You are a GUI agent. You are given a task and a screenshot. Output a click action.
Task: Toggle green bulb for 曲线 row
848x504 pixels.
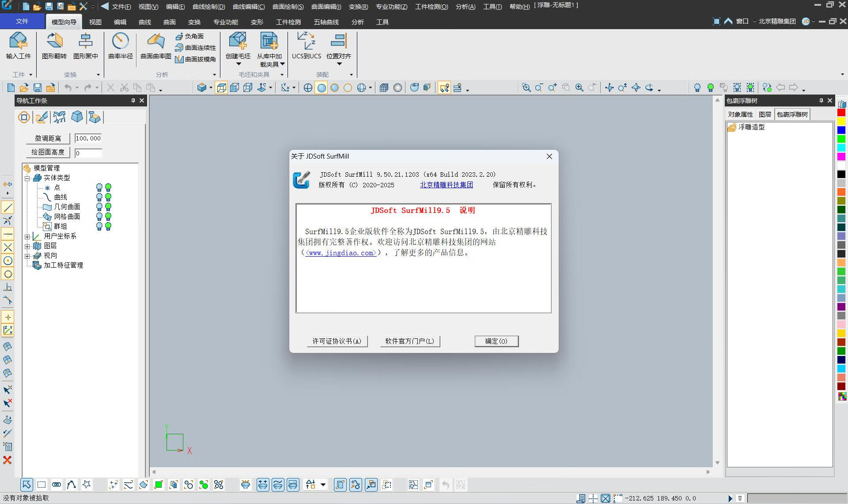coord(108,197)
